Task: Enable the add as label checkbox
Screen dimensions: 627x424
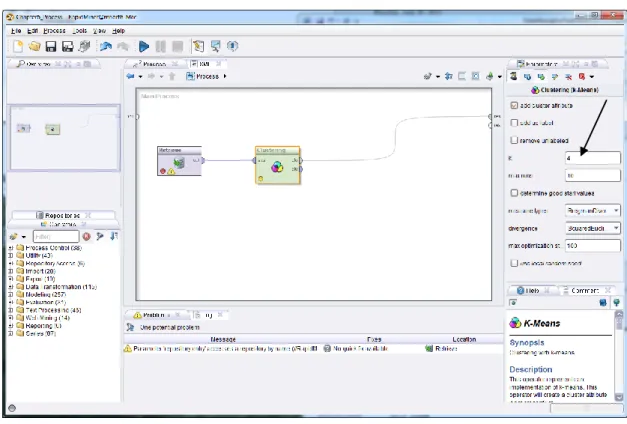Action: click(514, 123)
